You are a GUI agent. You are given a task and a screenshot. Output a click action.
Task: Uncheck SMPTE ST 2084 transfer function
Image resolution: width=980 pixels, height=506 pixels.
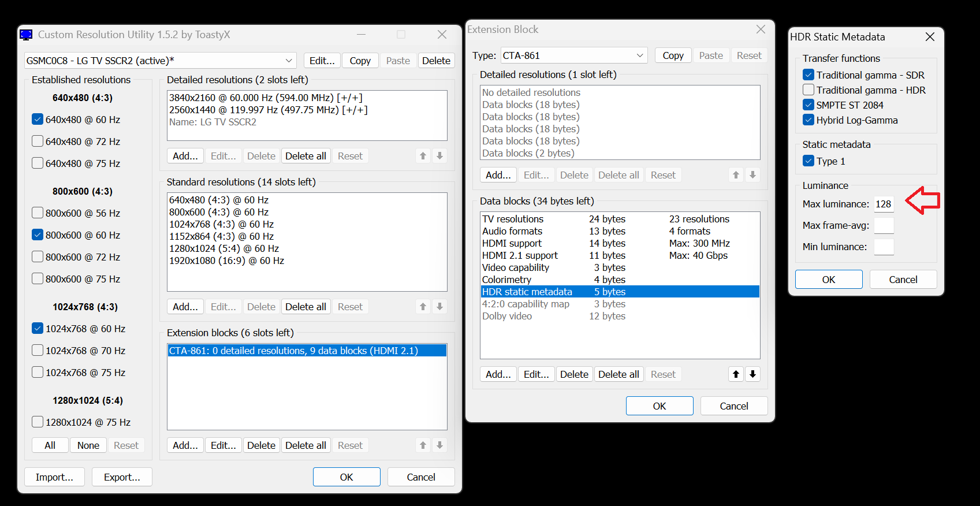808,105
